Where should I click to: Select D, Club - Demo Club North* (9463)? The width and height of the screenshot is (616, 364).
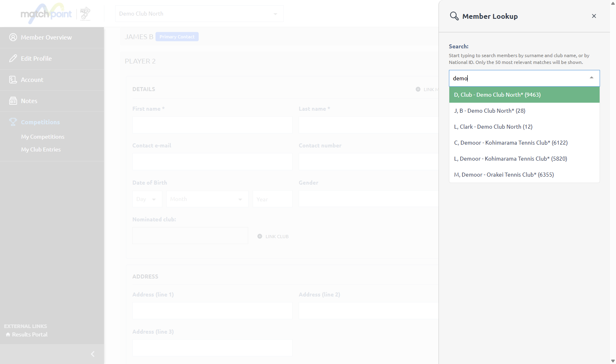(x=524, y=95)
